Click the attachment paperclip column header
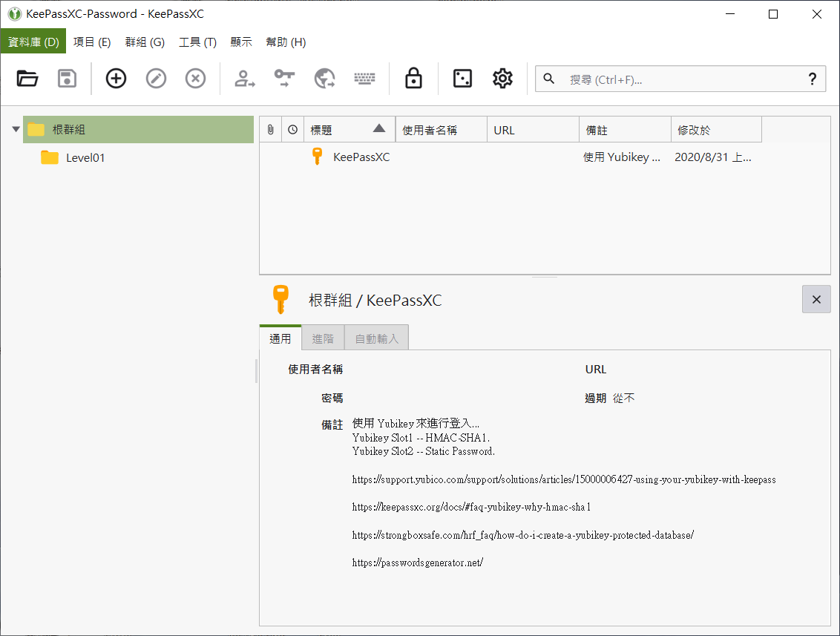This screenshot has height=636, width=840. pos(271,130)
